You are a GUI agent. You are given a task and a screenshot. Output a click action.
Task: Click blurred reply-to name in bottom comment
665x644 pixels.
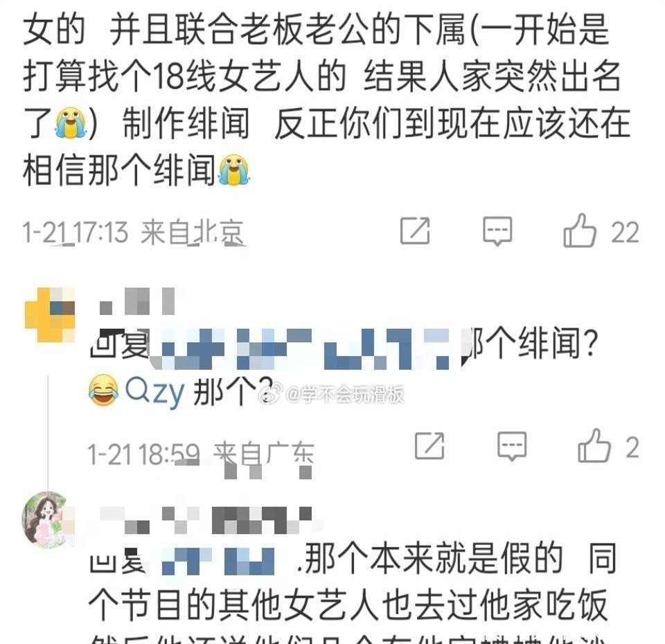[x=218, y=561]
